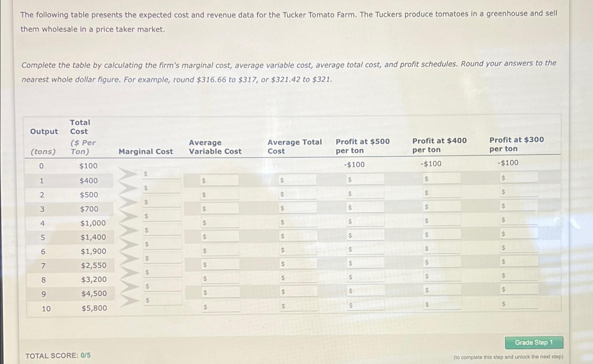Click the TOTAL SCORE: 0/5 label
This screenshot has height=364, width=593.
click(58, 356)
